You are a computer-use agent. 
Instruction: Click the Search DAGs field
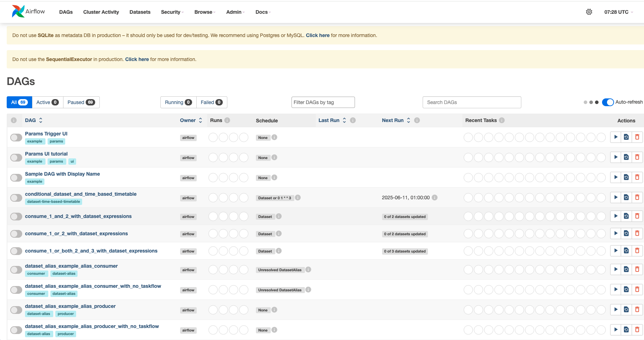[x=472, y=102]
